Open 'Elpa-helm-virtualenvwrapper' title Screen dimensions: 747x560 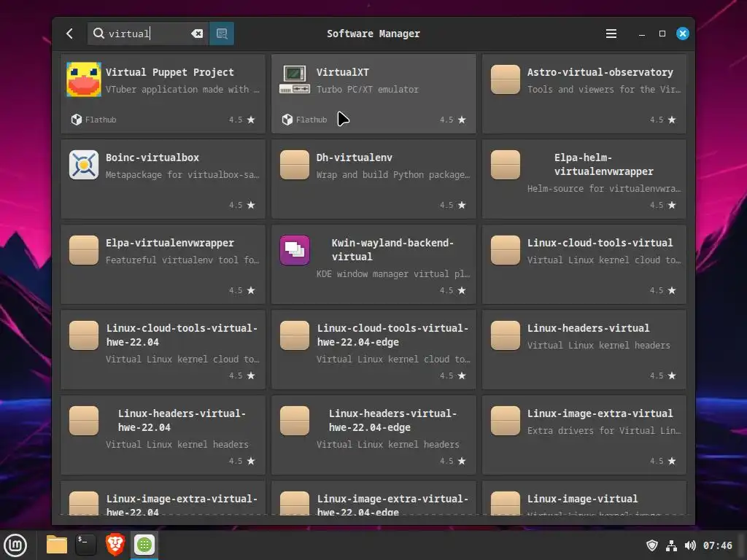point(603,164)
